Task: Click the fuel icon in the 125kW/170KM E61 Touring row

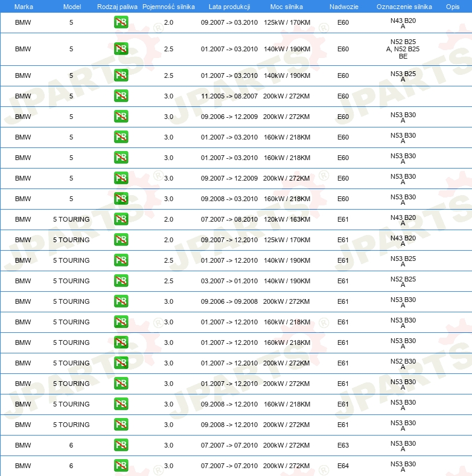Action: (121, 240)
